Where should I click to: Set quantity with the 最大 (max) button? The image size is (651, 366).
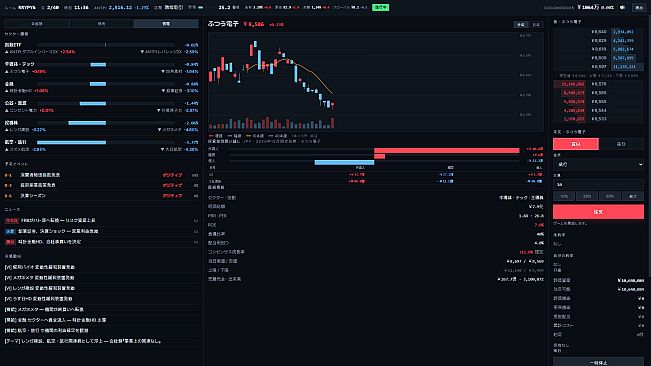pyautogui.click(x=633, y=196)
